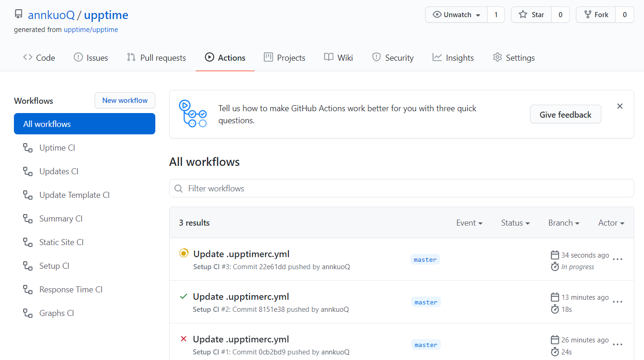Toggle Unwatch for this repository
Image resolution: width=644 pixels, height=360 pixels.
[456, 14]
